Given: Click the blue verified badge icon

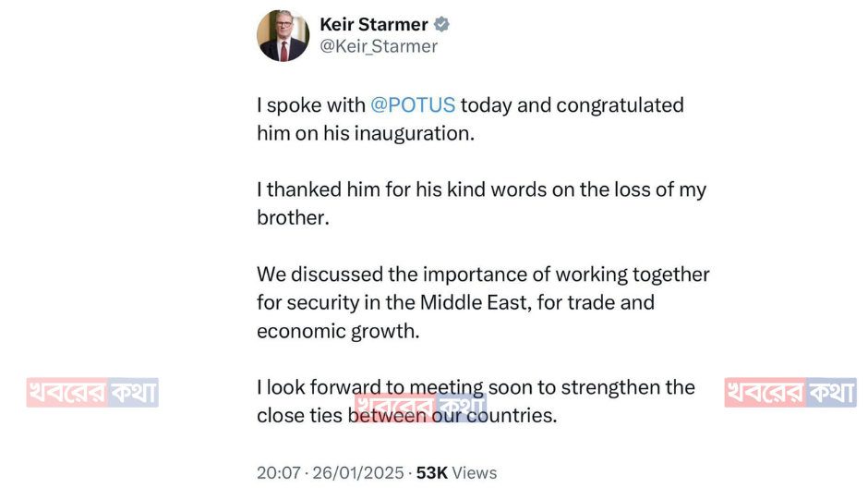Looking at the screenshot, I should [x=442, y=25].
